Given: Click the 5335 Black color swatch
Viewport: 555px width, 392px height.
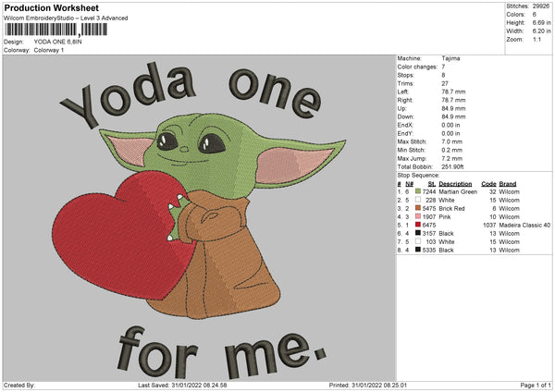Looking at the screenshot, I should (418, 250).
